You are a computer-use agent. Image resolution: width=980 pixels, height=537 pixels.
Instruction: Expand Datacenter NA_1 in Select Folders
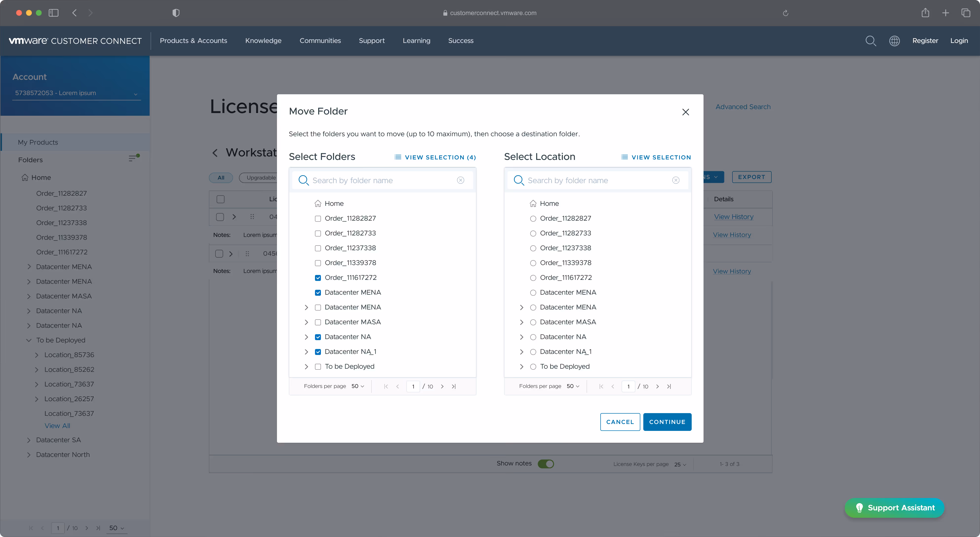tap(306, 352)
